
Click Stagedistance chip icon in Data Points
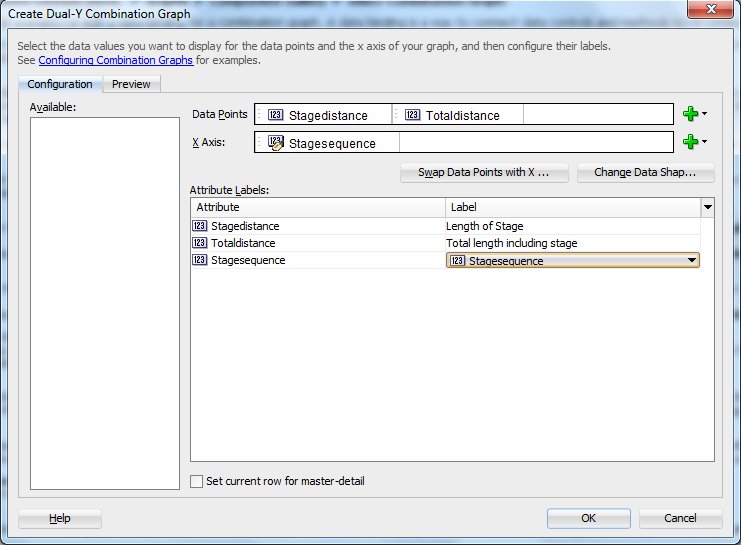[275, 115]
